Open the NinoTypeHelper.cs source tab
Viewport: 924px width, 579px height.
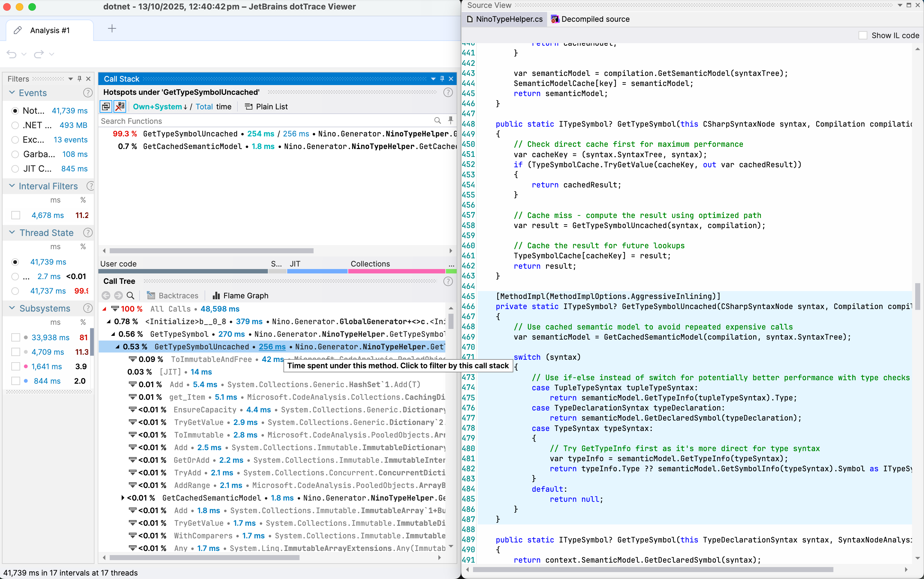(505, 19)
